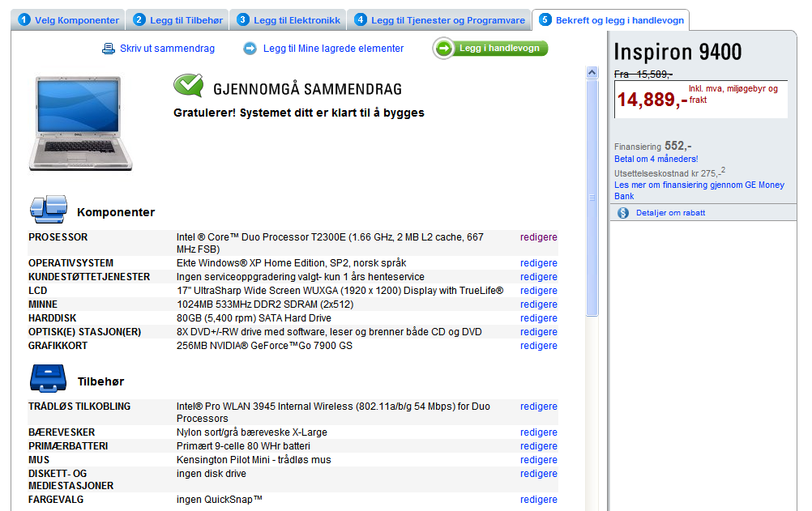
Task: Click the 256MB NVIDIA GeForce Go 7900 GS text
Action: click(264, 346)
